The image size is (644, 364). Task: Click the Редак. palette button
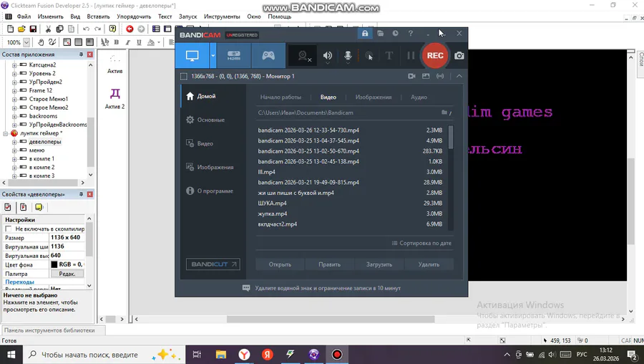coord(67,274)
